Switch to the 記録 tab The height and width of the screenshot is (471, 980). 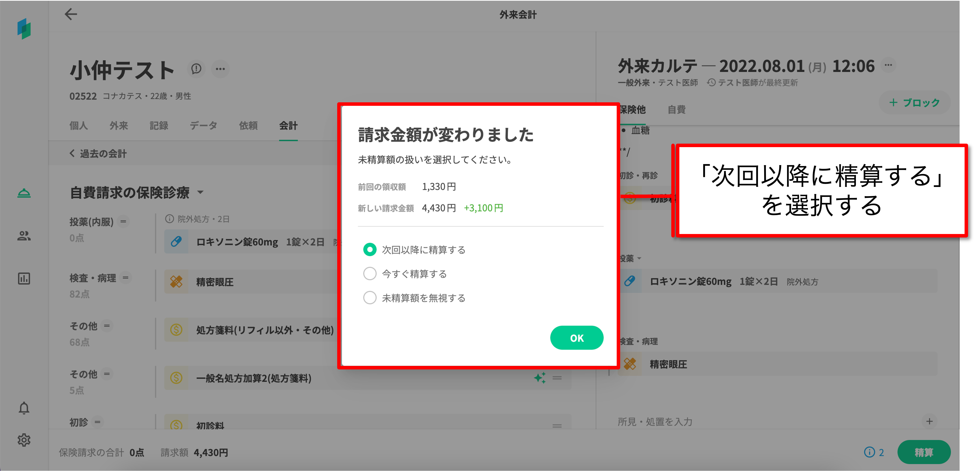(159, 126)
